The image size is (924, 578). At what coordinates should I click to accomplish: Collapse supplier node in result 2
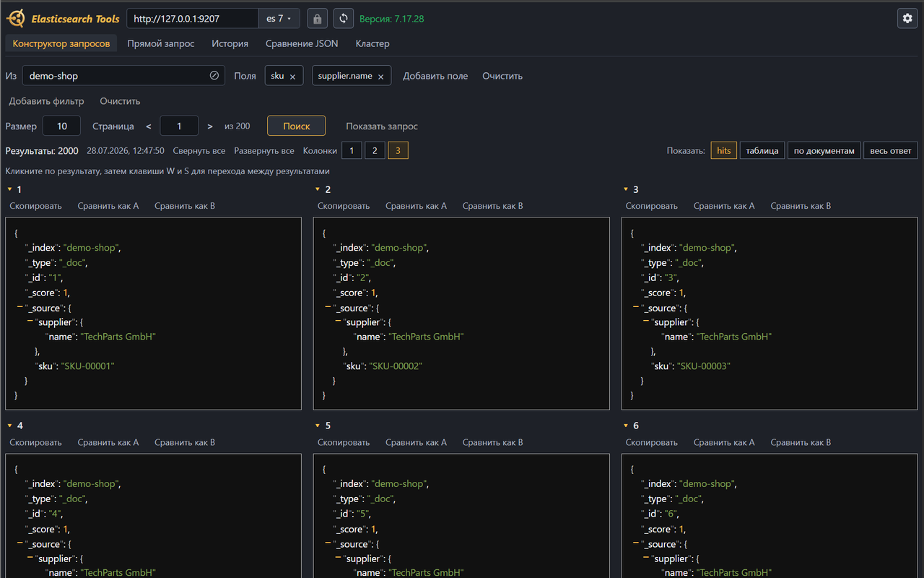click(x=338, y=322)
